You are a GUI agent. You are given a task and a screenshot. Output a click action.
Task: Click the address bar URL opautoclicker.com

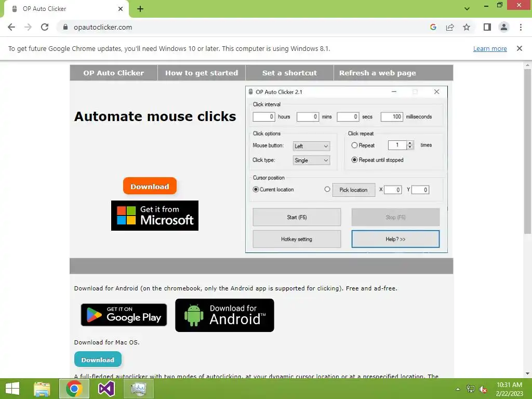[x=103, y=27]
